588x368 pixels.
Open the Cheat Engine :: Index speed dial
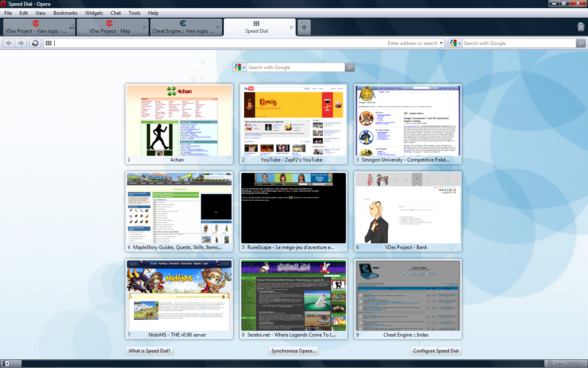click(408, 299)
